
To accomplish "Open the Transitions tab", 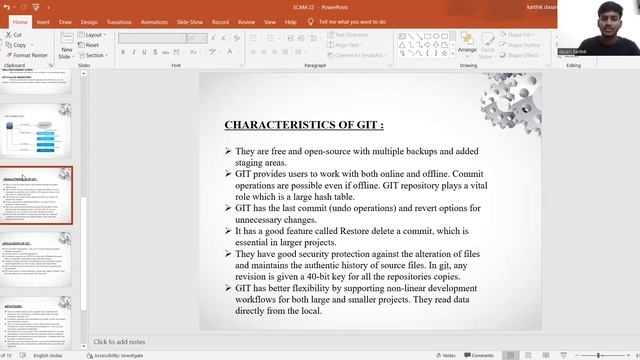I will [119, 22].
